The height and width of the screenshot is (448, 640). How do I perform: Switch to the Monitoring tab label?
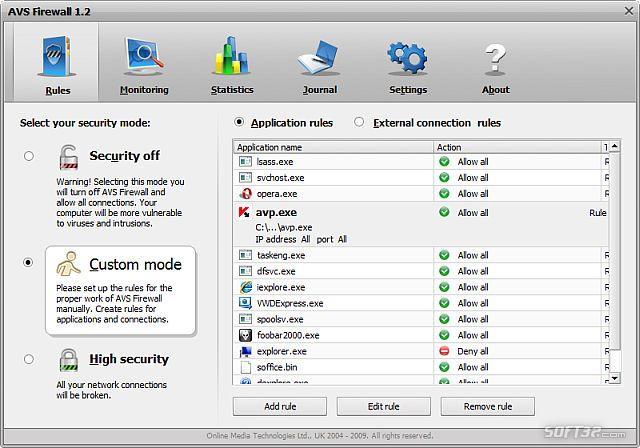[x=144, y=90]
